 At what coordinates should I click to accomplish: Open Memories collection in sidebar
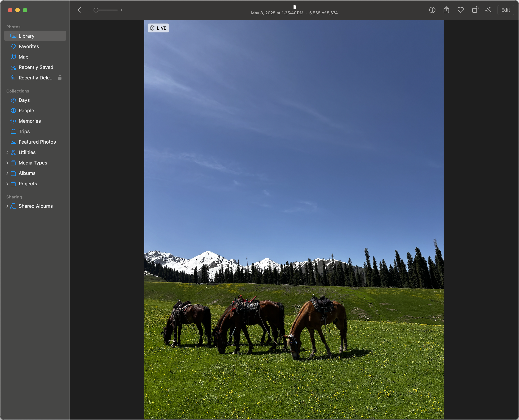click(x=29, y=121)
